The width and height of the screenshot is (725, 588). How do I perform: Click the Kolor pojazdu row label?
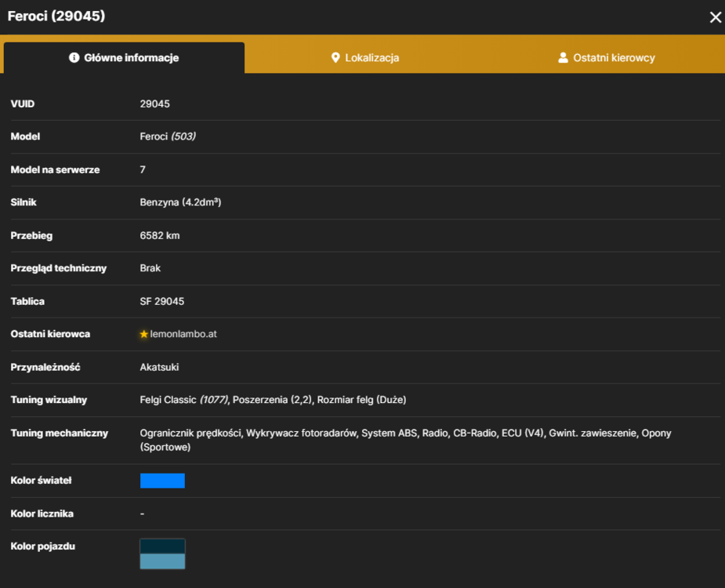43,546
